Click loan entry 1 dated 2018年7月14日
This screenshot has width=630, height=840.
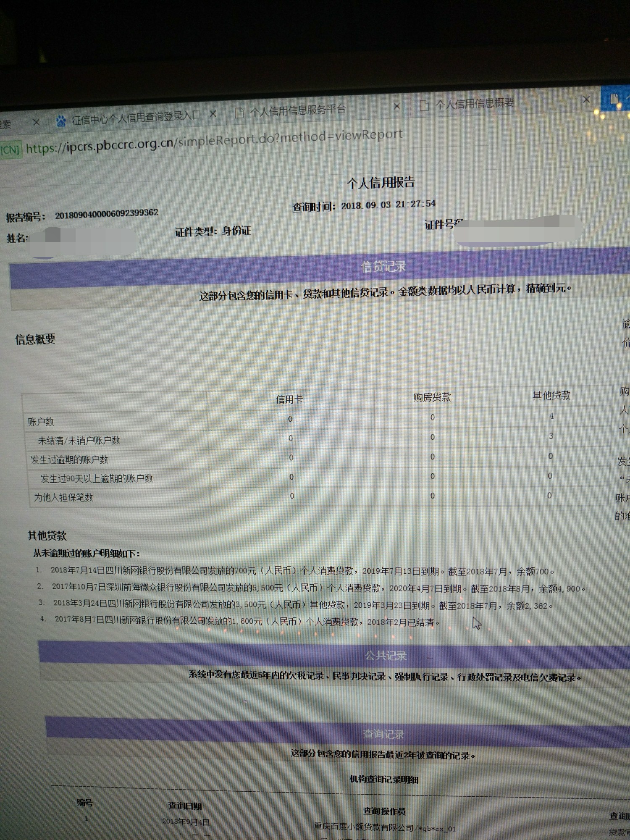tap(295, 571)
